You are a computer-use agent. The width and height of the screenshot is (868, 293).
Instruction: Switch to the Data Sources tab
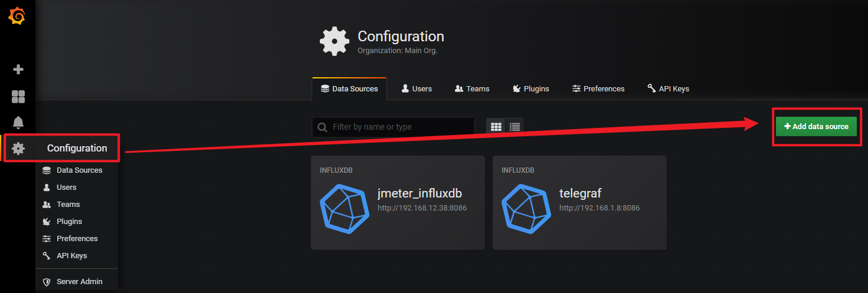[x=349, y=88]
